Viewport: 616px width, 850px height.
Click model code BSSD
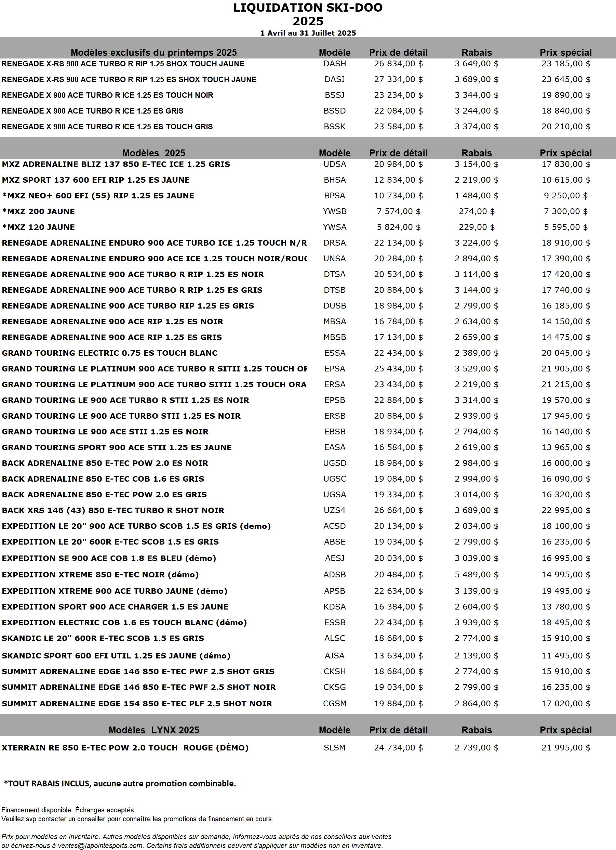point(334,111)
